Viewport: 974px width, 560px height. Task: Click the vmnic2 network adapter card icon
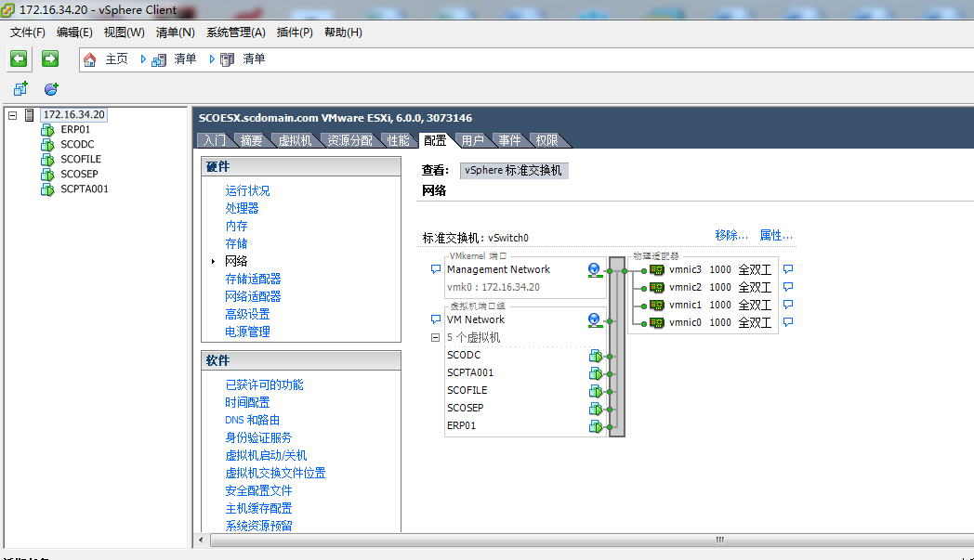pyautogui.click(x=656, y=288)
